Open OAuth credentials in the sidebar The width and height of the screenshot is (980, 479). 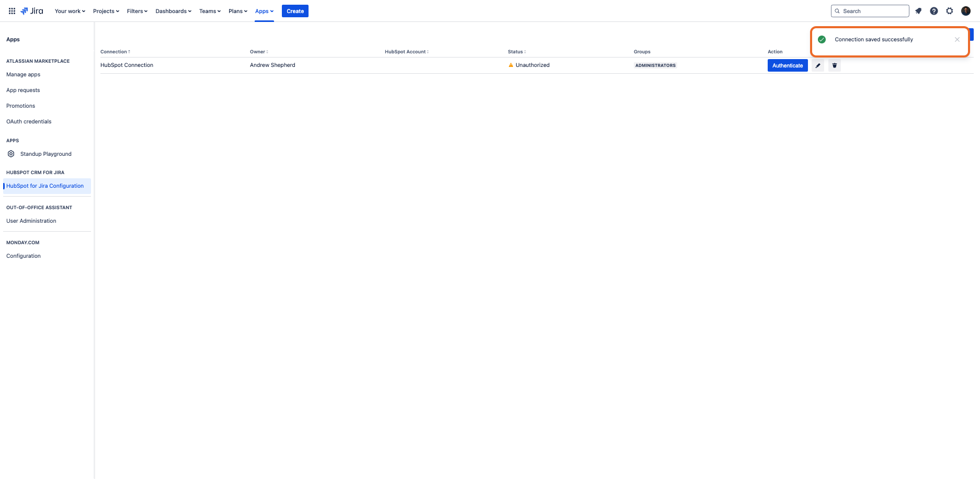pos(29,122)
